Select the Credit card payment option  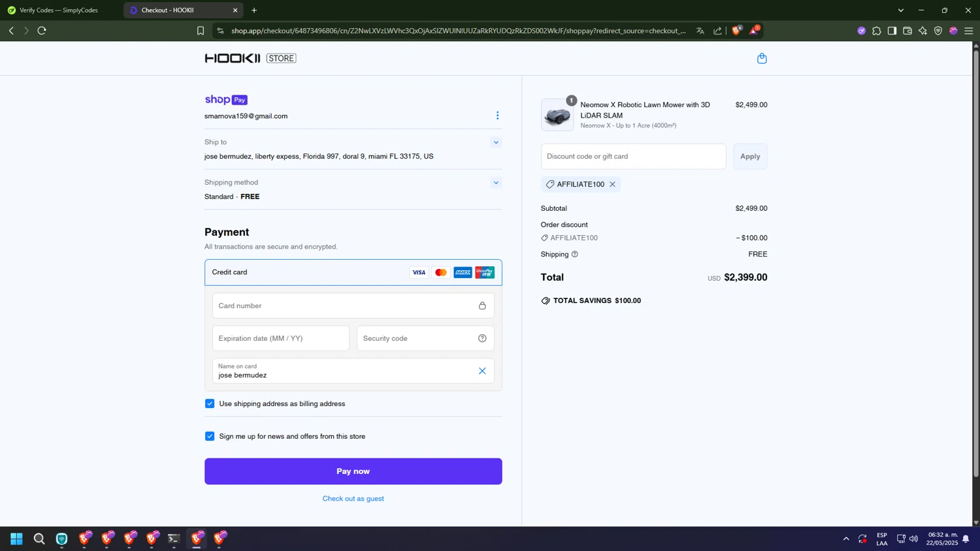click(x=353, y=272)
